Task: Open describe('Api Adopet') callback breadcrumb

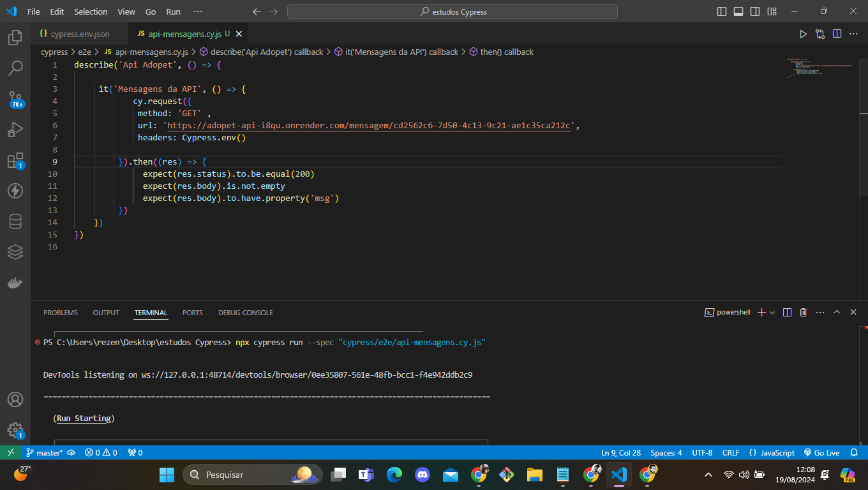Action: point(262,52)
